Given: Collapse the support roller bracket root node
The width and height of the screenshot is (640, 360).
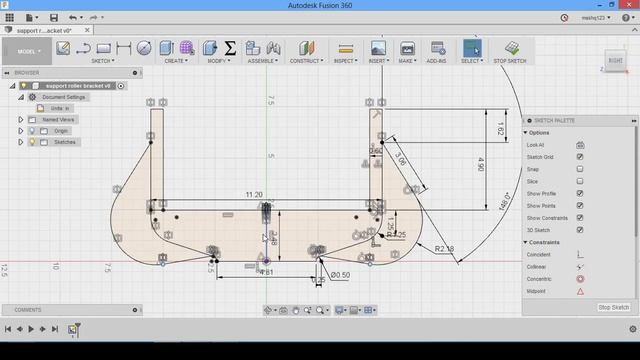Looking at the screenshot, I should point(13,86).
